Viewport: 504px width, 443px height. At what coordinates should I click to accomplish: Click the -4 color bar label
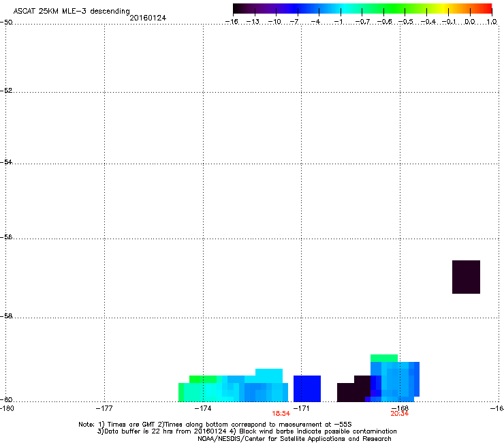[315, 22]
